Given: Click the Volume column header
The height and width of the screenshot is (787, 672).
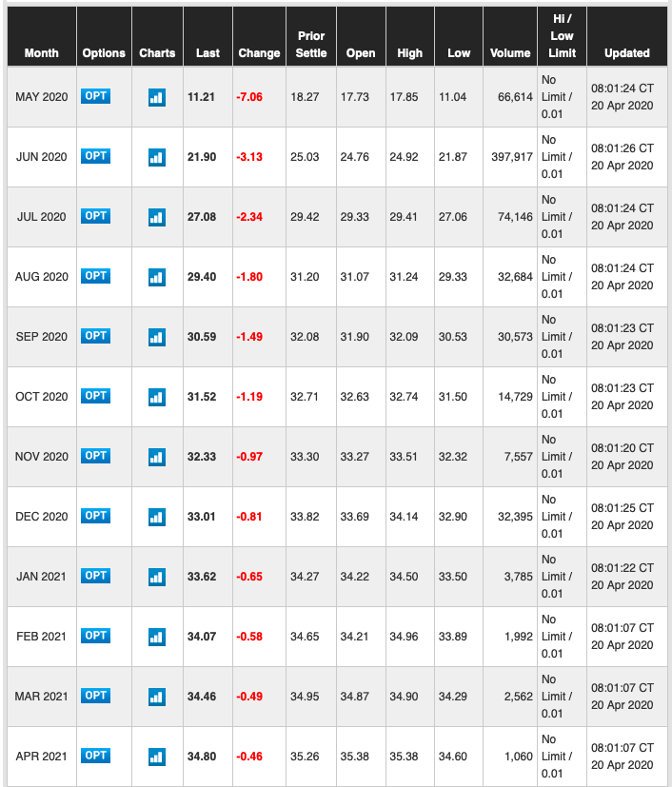Looking at the screenshot, I should tap(510, 53).
